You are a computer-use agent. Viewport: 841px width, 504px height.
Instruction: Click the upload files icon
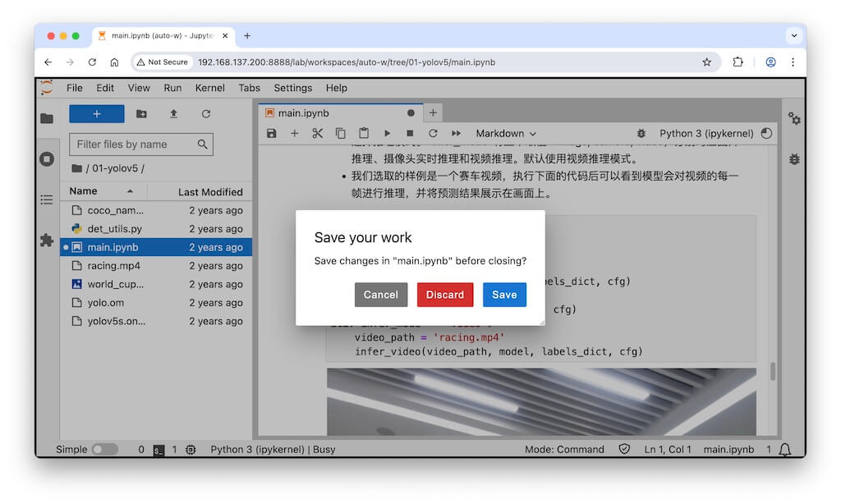[x=173, y=114]
